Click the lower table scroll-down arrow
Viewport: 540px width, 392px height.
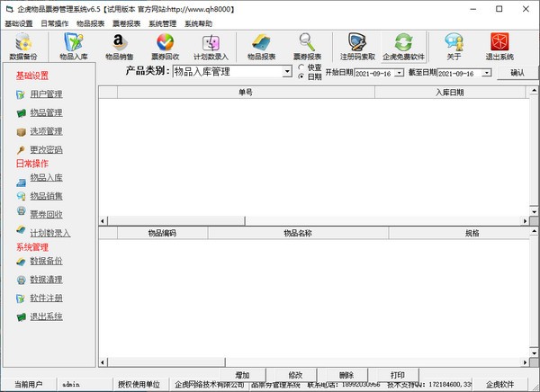534,353
